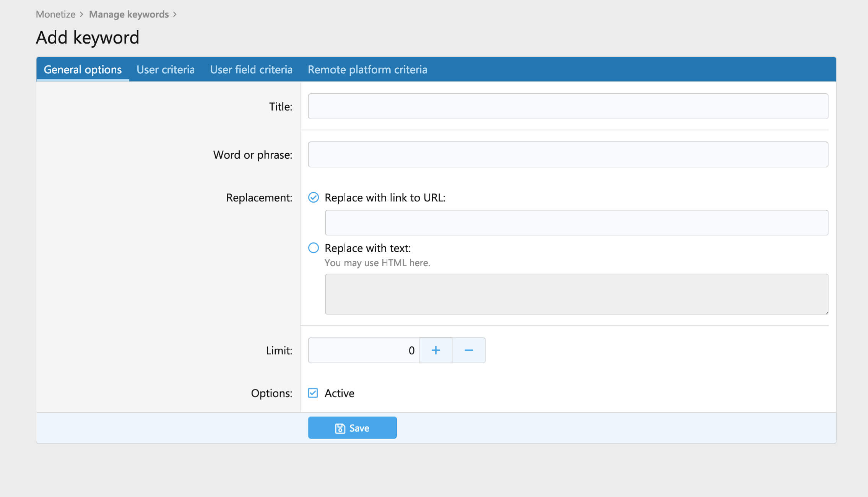Focus the Title input field
Image resolution: width=868 pixels, height=497 pixels.
568,106
